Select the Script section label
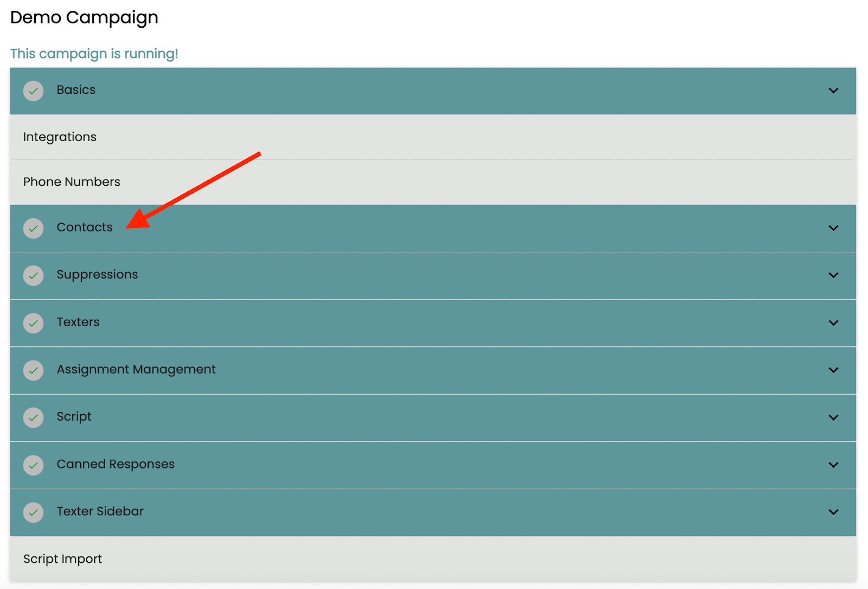Image resolution: width=868 pixels, height=589 pixels. click(x=74, y=417)
